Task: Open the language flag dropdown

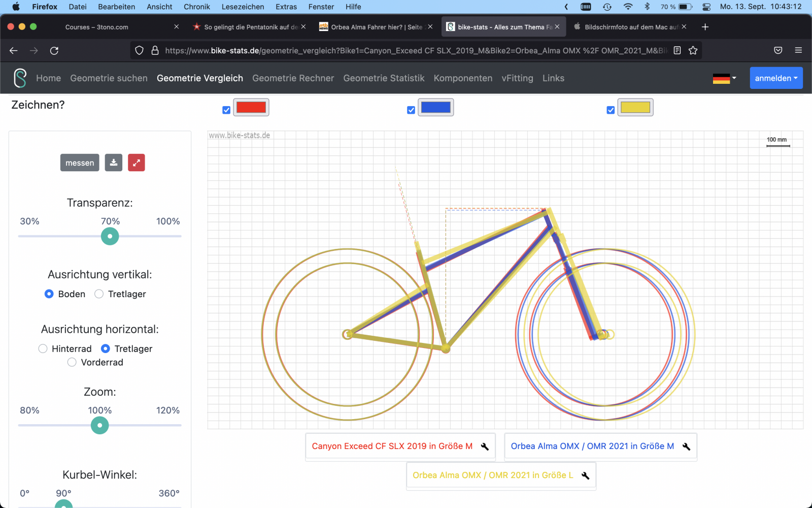Action: (724, 78)
